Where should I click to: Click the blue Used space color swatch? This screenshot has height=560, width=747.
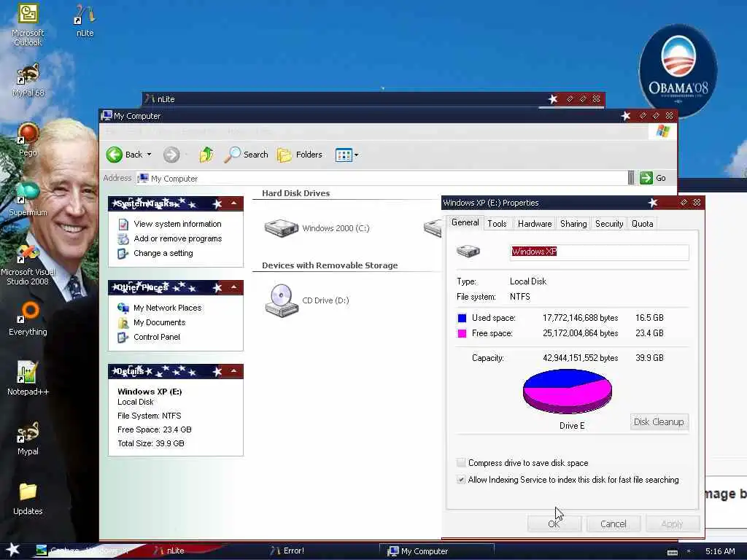(x=462, y=318)
